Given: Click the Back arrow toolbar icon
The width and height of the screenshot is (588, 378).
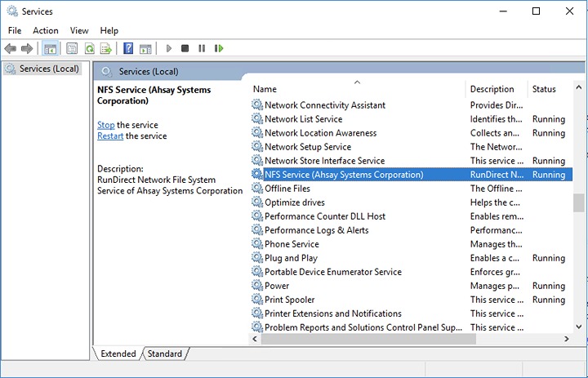Looking at the screenshot, I should click(x=10, y=49).
